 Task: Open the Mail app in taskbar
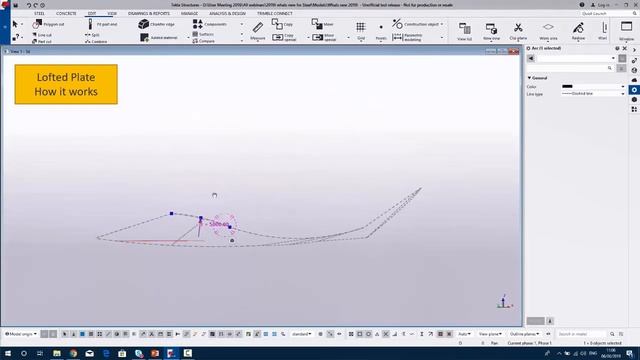[90, 353]
